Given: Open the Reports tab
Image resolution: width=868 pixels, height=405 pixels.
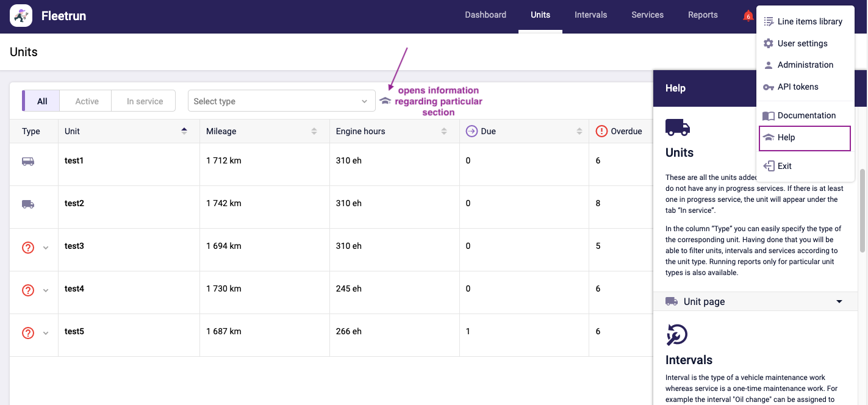Looking at the screenshot, I should tap(702, 15).
